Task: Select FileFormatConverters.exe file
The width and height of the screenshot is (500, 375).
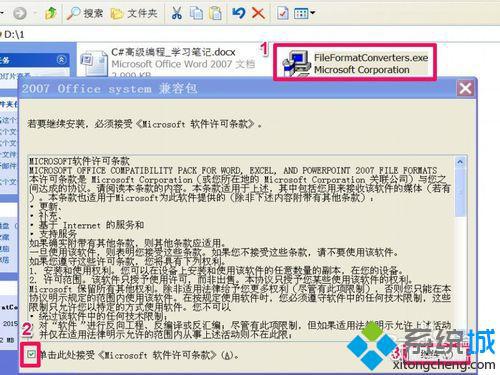Action: 355,63
